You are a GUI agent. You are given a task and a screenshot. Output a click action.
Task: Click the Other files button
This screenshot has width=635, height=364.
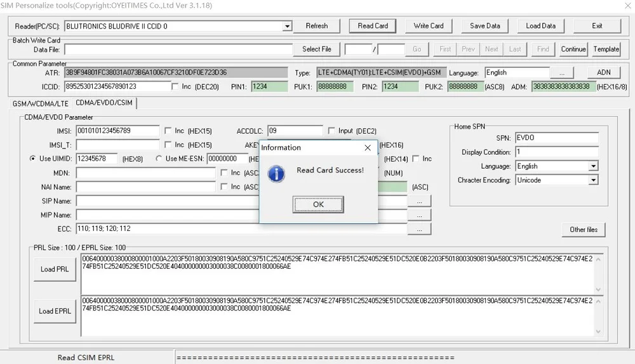coord(584,230)
